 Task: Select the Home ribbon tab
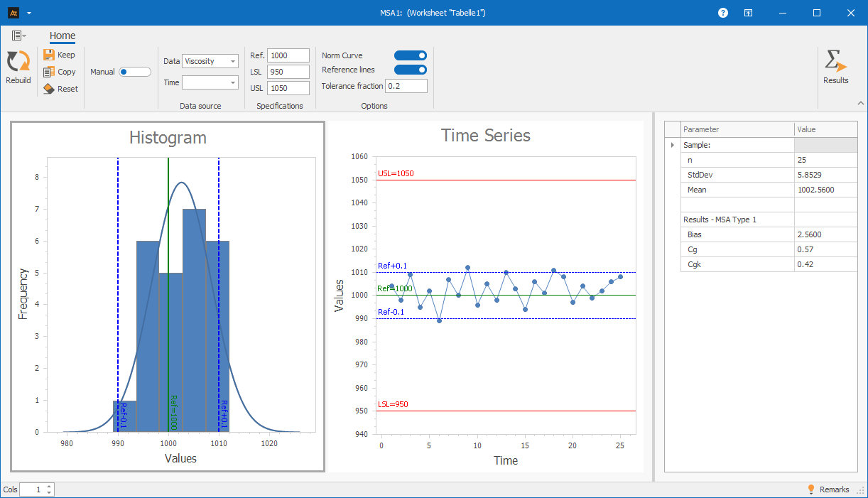coord(62,36)
